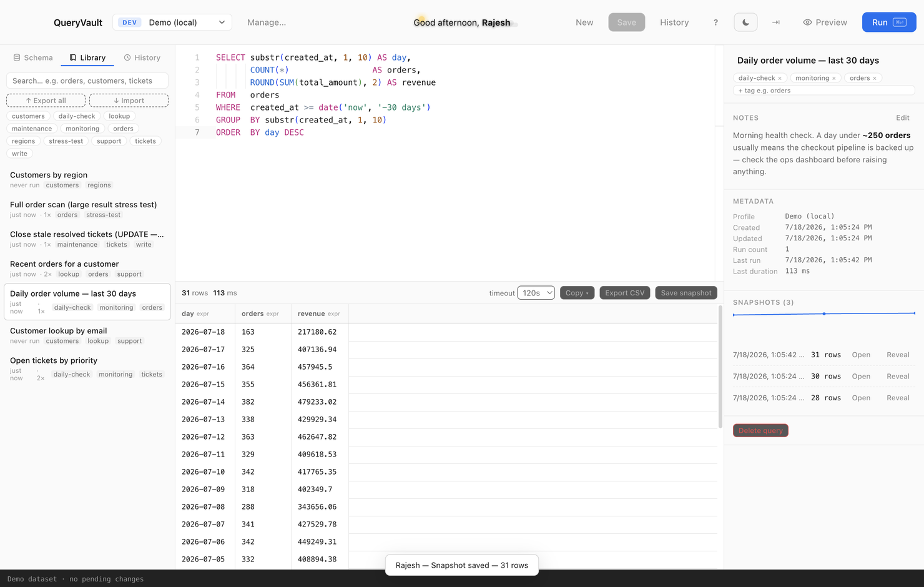
Task: Toggle dark mode moon icon
Action: click(x=745, y=22)
